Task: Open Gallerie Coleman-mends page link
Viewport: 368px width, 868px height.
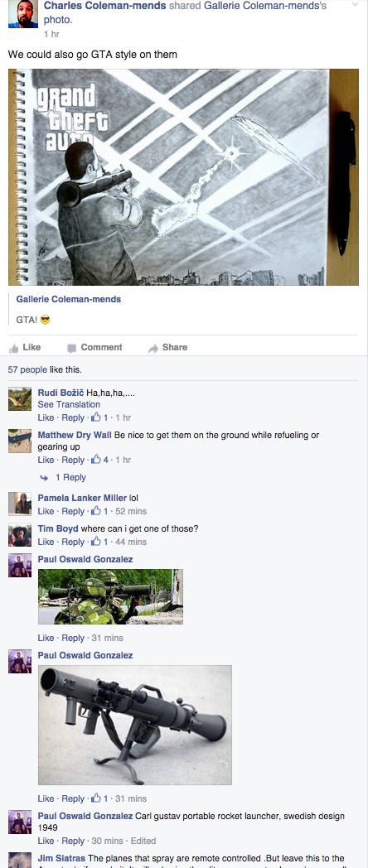Action: click(68, 300)
